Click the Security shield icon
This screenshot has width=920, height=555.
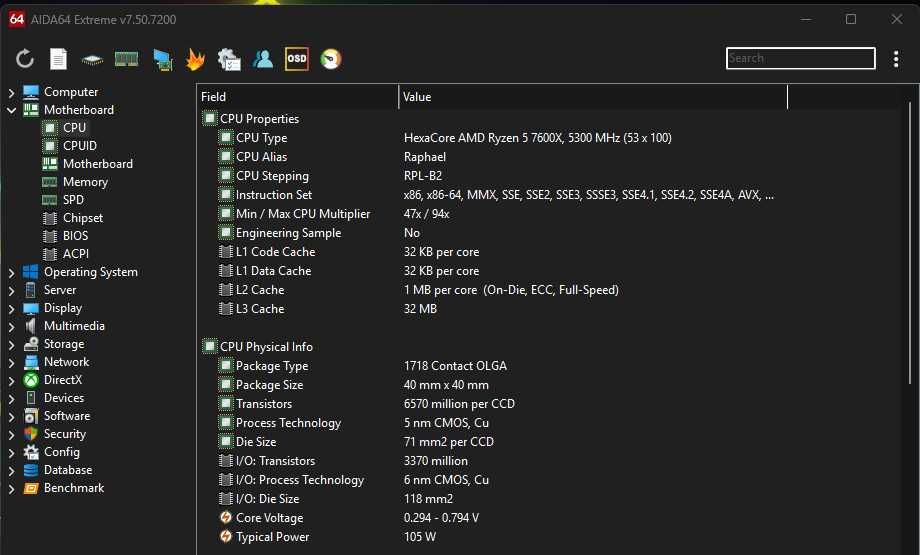click(31, 434)
